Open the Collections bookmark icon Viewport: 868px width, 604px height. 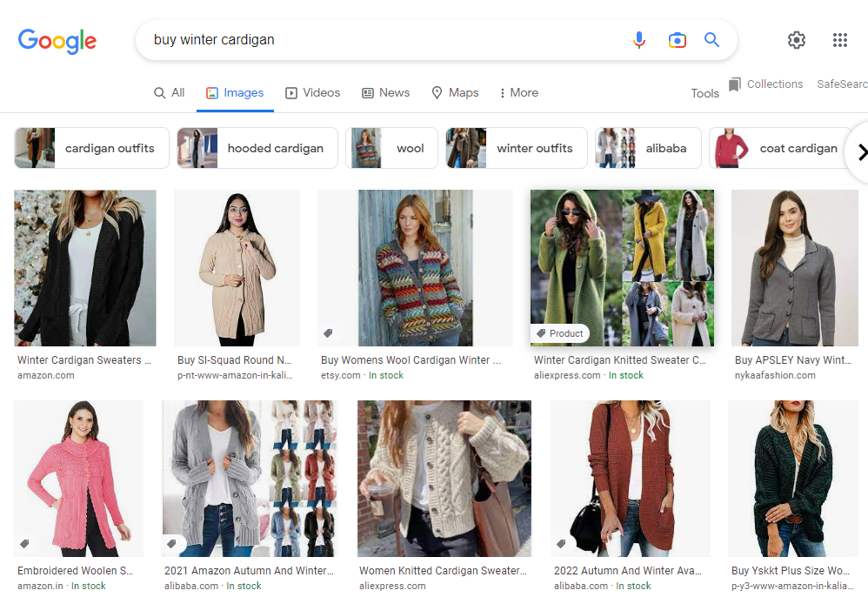[x=735, y=84]
